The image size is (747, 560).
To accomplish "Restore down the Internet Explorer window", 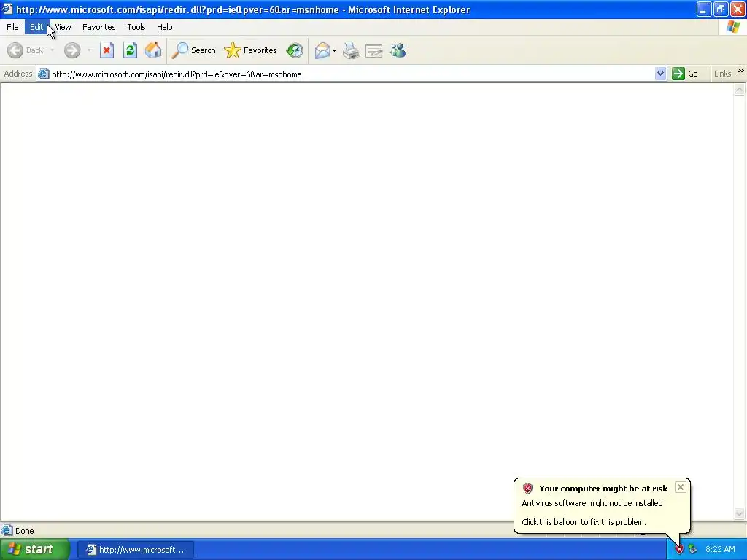I will pyautogui.click(x=720, y=9).
